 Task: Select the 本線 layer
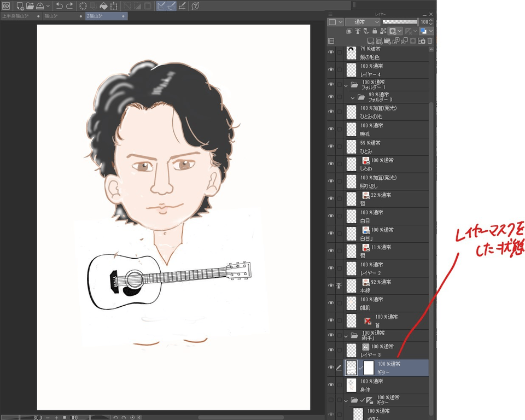point(386,285)
